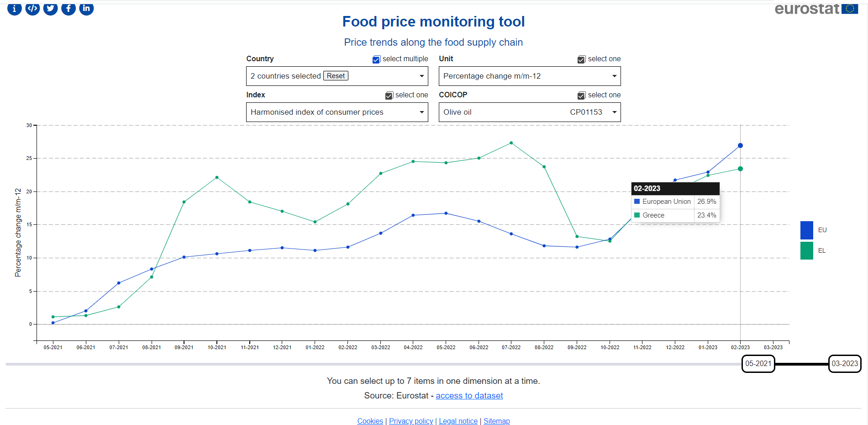Toggle Country select multiple checkbox

coord(376,59)
